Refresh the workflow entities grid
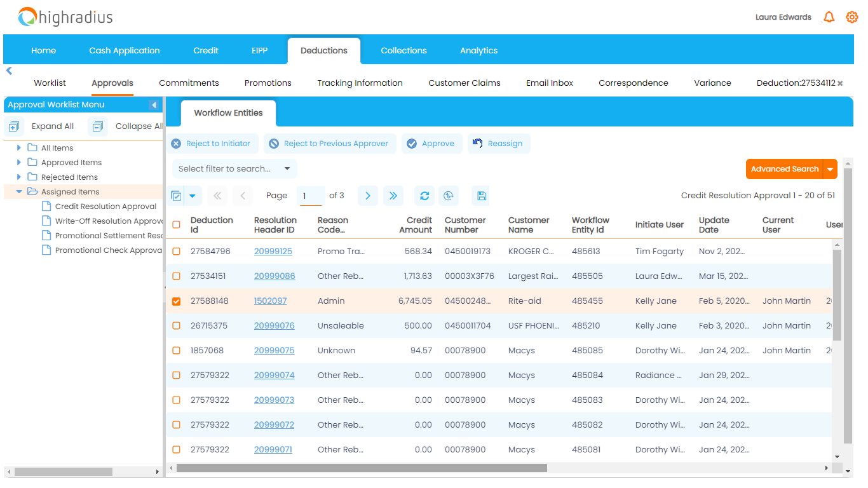 [424, 196]
